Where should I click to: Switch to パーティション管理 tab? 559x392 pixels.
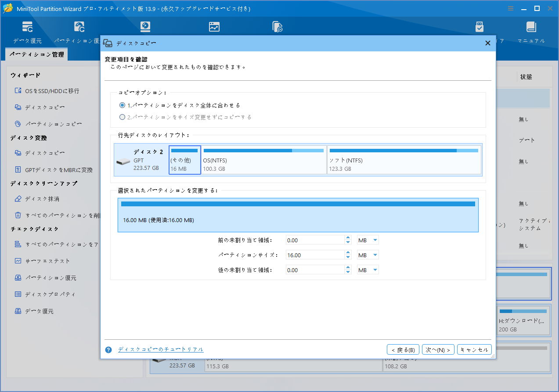36,54
